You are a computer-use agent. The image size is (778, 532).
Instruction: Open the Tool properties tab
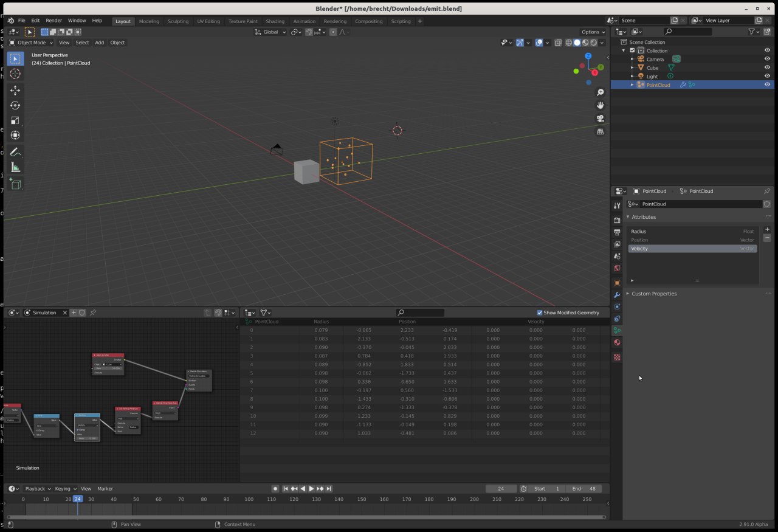(x=617, y=206)
